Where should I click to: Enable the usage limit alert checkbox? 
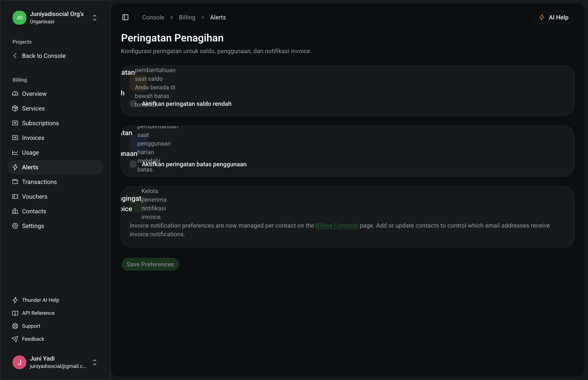click(x=133, y=164)
